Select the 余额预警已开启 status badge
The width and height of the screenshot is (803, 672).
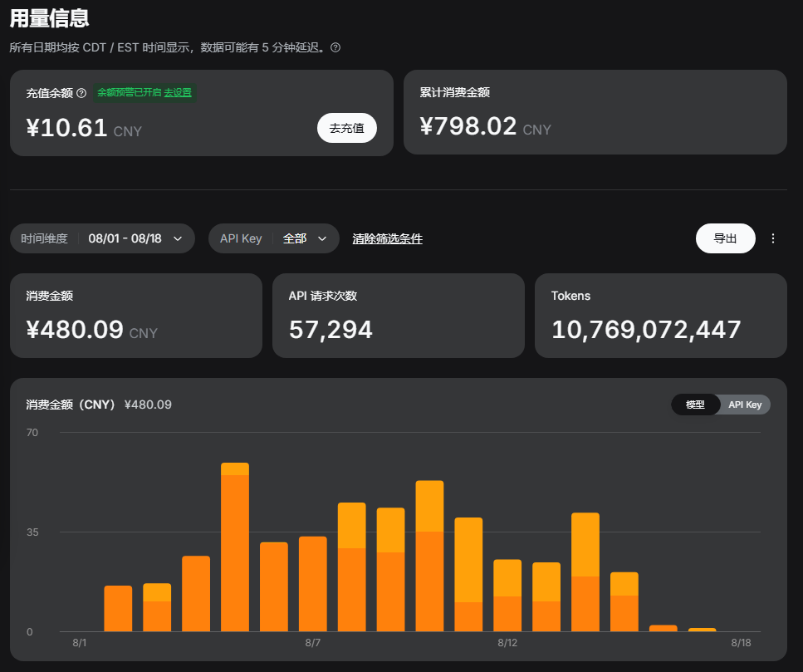click(x=144, y=93)
